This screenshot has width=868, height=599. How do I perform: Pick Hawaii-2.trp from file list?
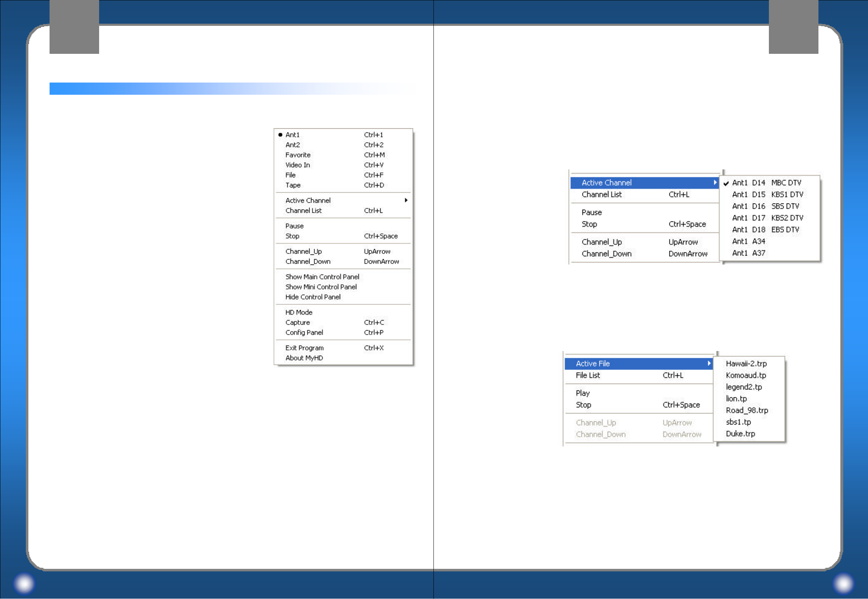coord(746,364)
